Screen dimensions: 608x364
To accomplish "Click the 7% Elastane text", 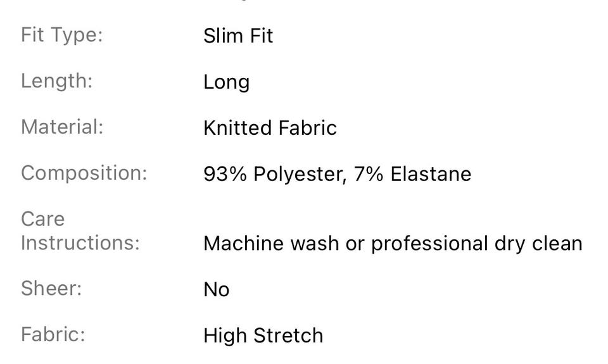I will click(412, 174).
